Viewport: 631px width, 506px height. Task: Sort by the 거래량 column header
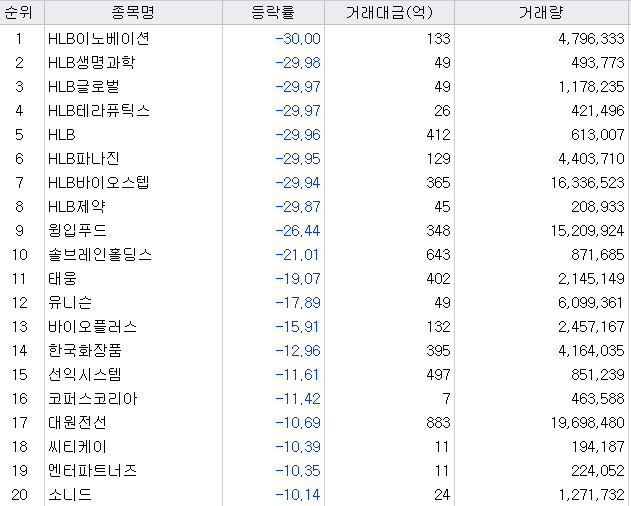pos(542,12)
